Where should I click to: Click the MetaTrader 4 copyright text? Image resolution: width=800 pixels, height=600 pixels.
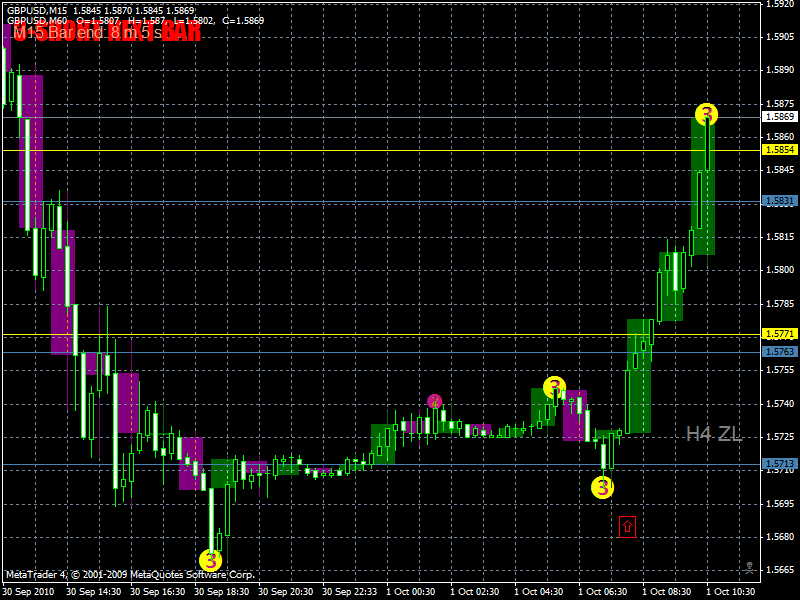(130, 574)
